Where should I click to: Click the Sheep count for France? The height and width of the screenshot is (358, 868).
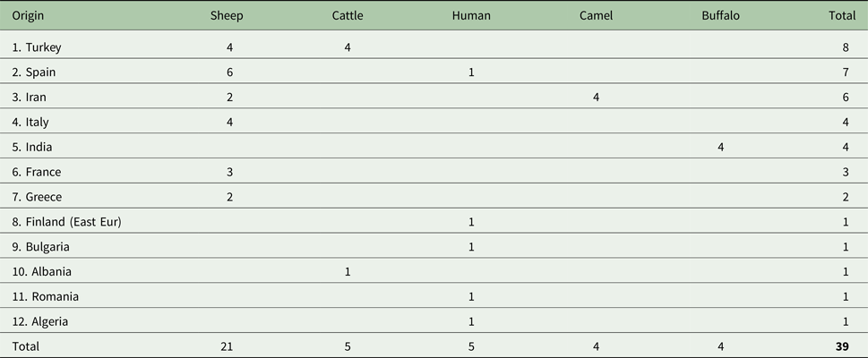point(229,172)
